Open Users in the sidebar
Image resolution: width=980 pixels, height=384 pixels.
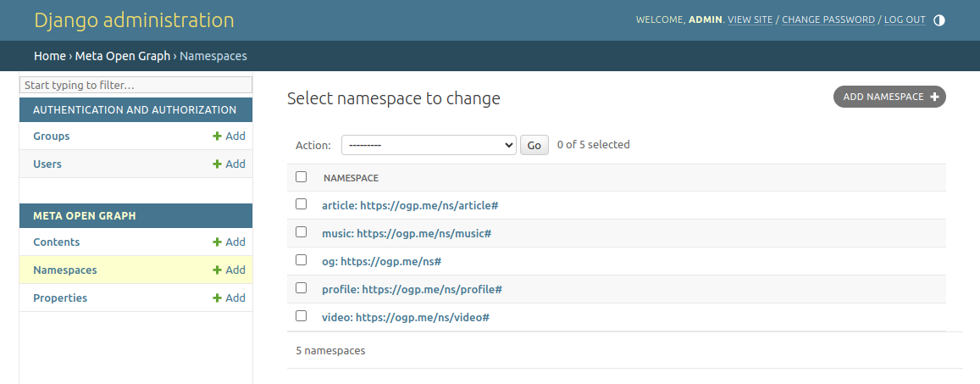(47, 164)
